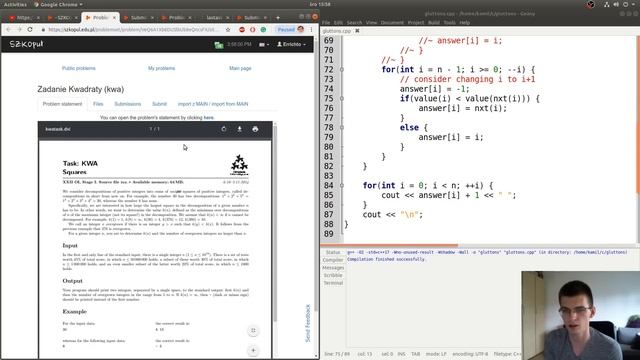
Task: Select the Status tab in Geany messages
Action: [333, 253]
